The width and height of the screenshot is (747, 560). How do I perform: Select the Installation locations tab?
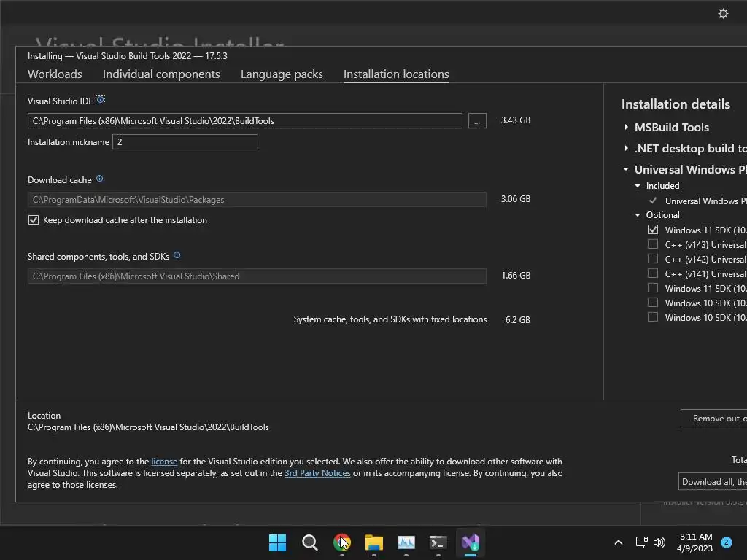[396, 74]
